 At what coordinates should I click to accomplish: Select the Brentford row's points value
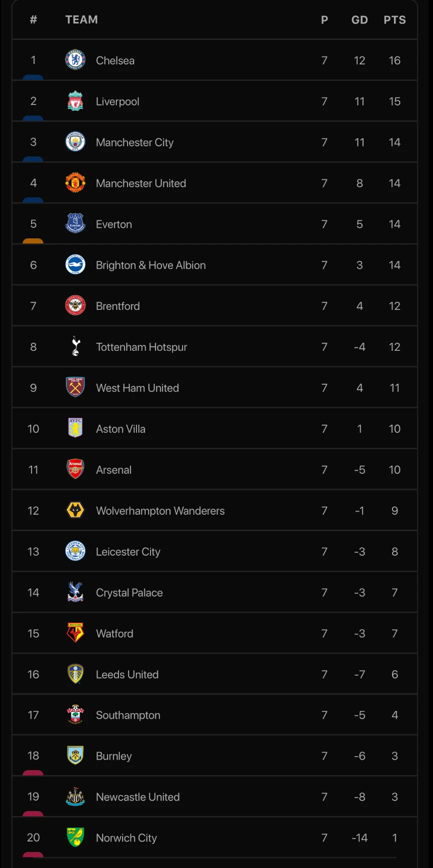pos(394,306)
